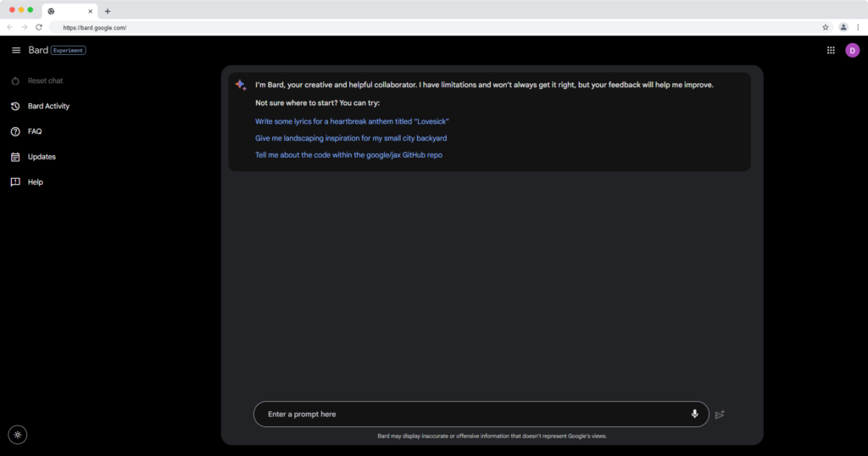
Task: Click the microphone voice input icon
Action: [x=695, y=414]
